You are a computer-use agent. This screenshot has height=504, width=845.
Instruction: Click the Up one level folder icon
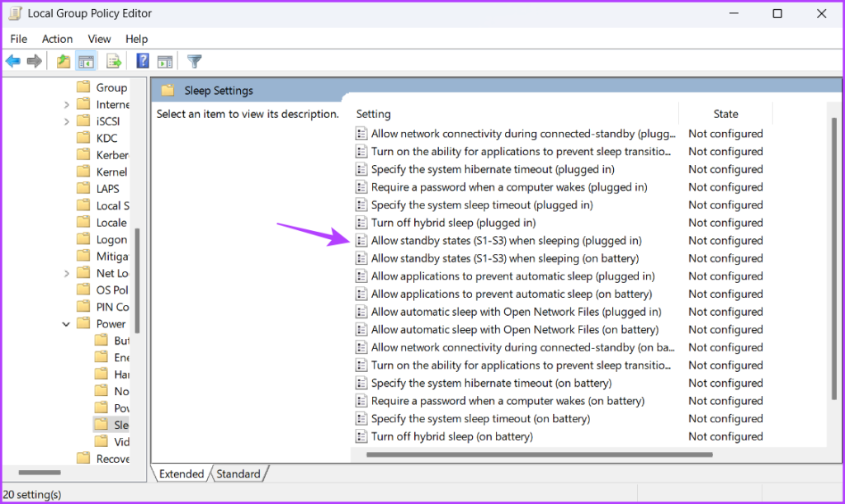[64, 61]
